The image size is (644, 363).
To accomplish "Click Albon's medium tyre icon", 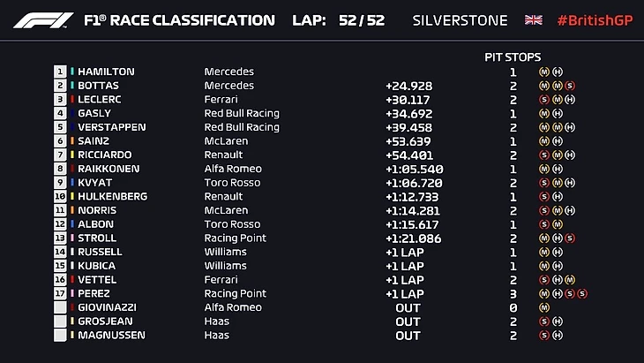I will [558, 224].
